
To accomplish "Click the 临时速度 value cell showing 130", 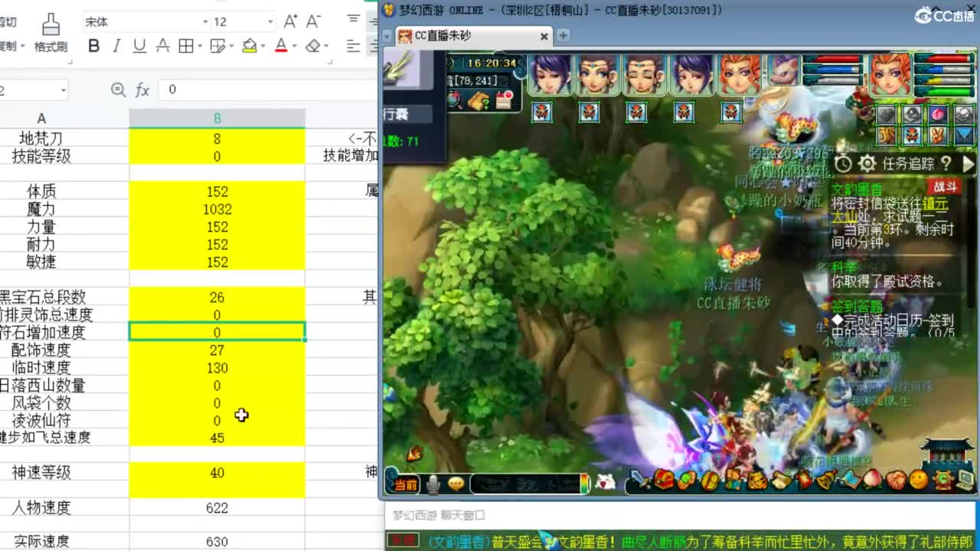I will 217,367.
